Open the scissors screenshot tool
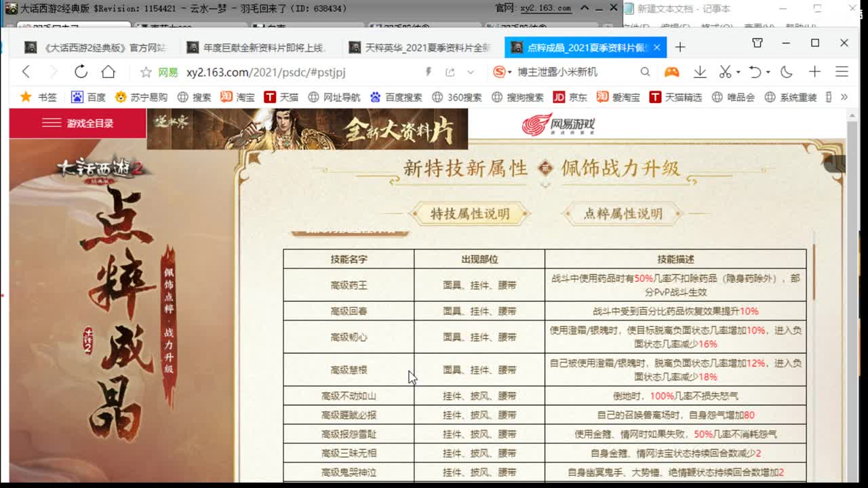This screenshot has height=488, width=868. point(725,72)
